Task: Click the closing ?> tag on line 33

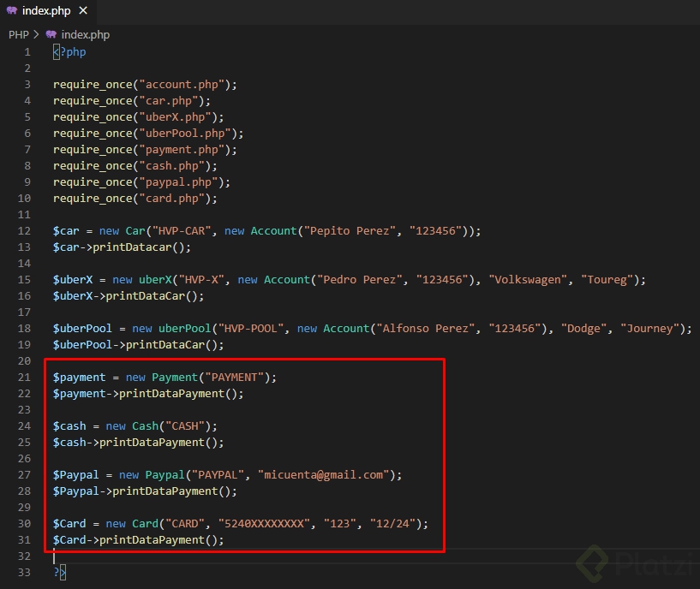Action: coord(60,573)
